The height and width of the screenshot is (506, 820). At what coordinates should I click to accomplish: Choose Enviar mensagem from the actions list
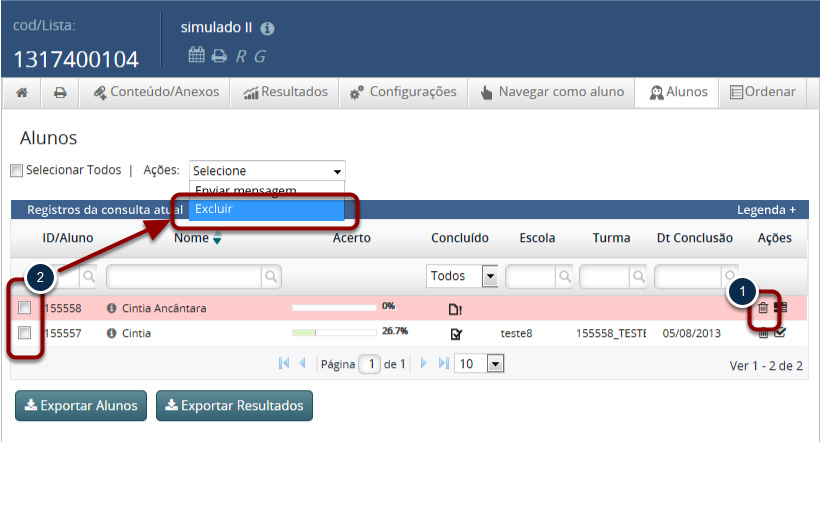click(266, 190)
